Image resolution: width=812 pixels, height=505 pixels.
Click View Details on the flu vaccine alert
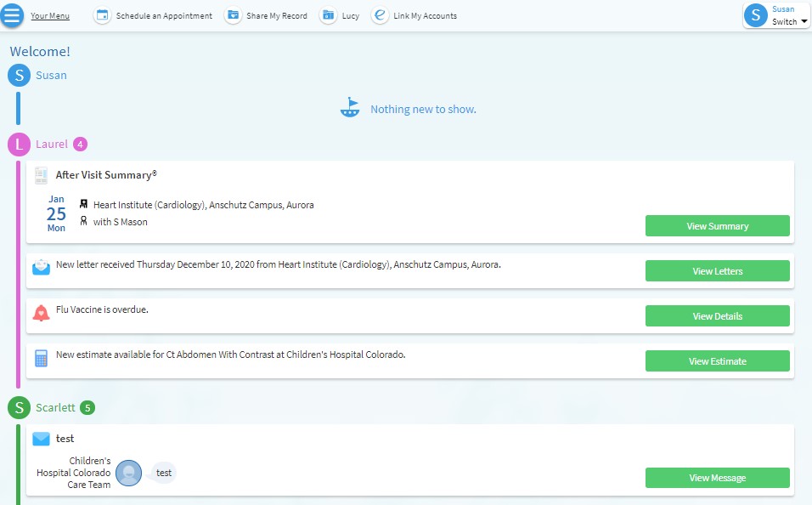pyautogui.click(x=717, y=315)
